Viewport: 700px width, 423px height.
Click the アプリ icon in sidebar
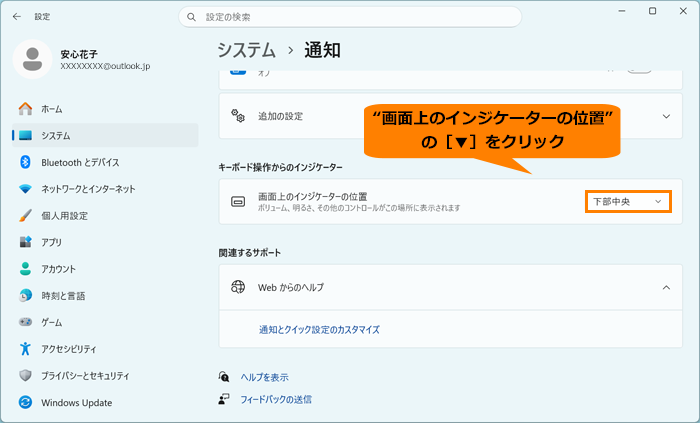[25, 242]
